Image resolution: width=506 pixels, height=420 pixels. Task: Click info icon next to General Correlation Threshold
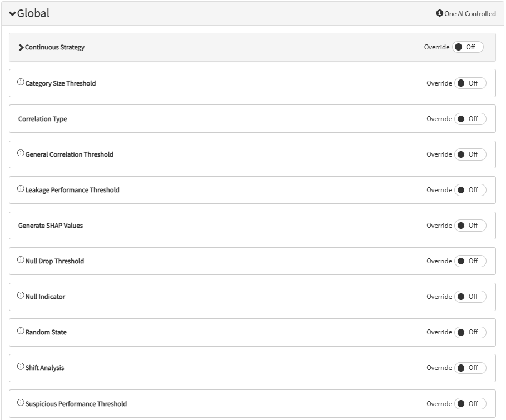click(21, 153)
